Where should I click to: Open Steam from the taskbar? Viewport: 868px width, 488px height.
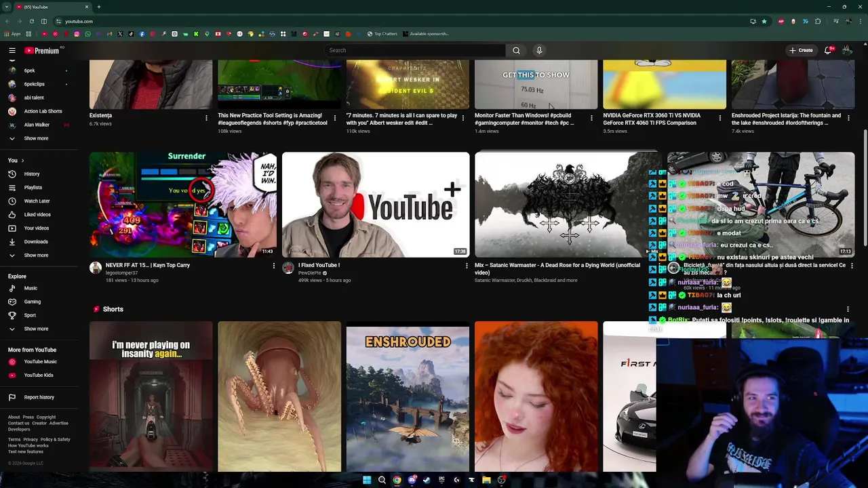[427, 480]
